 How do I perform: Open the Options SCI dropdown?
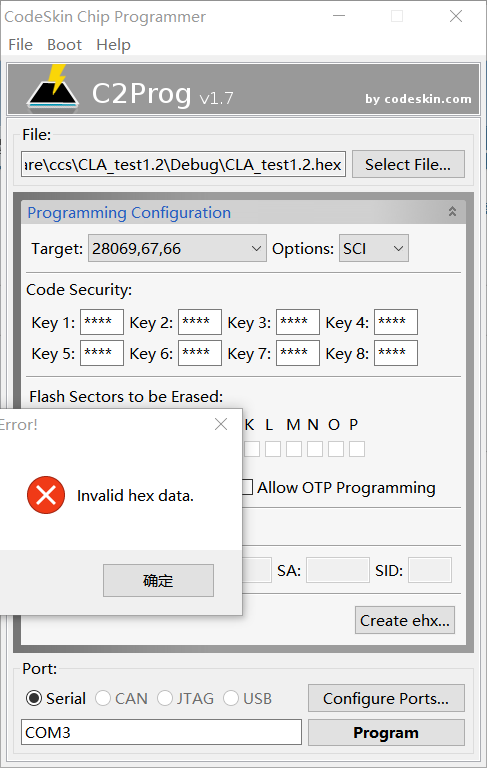[x=373, y=248]
